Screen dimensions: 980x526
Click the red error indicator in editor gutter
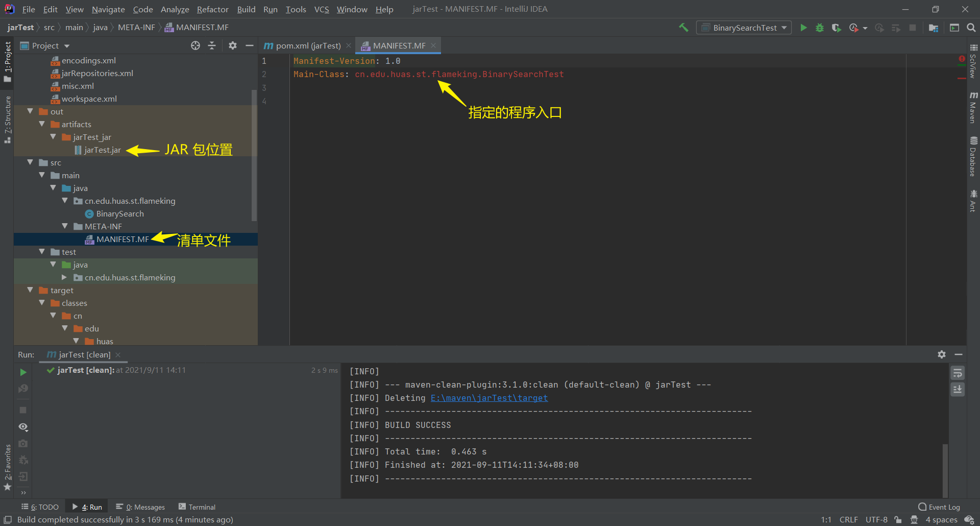[962, 59]
